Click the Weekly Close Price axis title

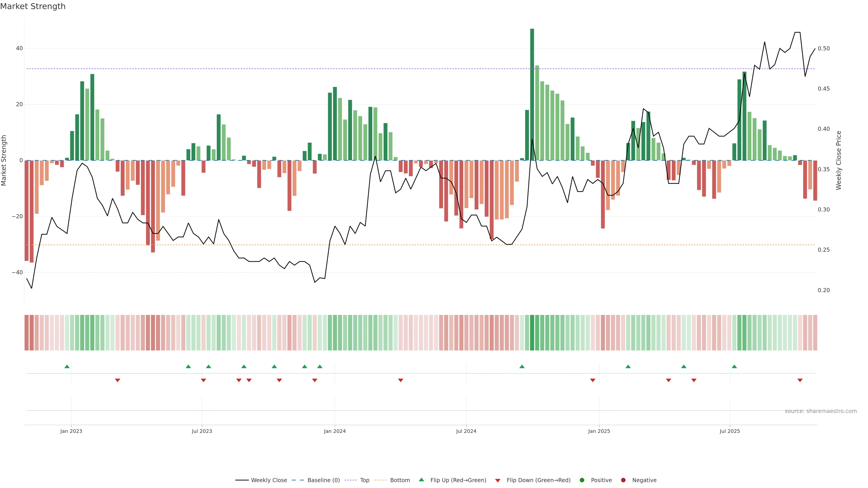[839, 160]
